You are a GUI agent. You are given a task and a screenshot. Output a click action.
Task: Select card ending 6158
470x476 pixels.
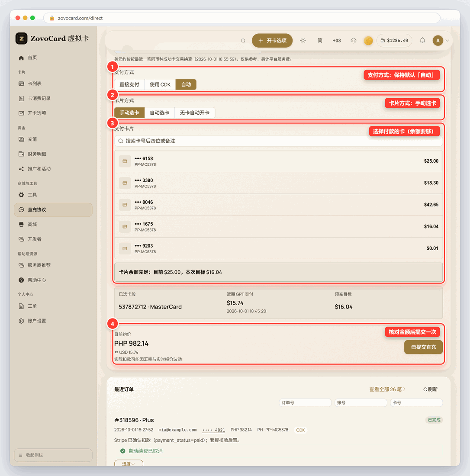pos(278,161)
